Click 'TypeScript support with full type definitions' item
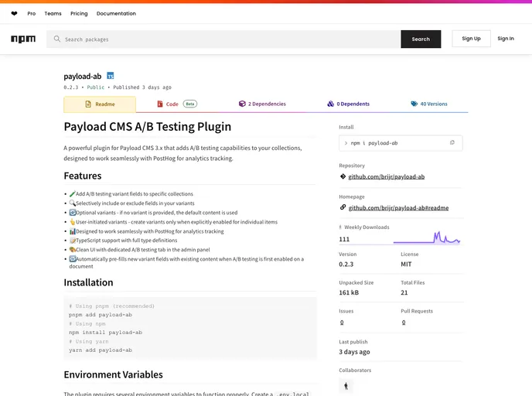 click(124, 241)
